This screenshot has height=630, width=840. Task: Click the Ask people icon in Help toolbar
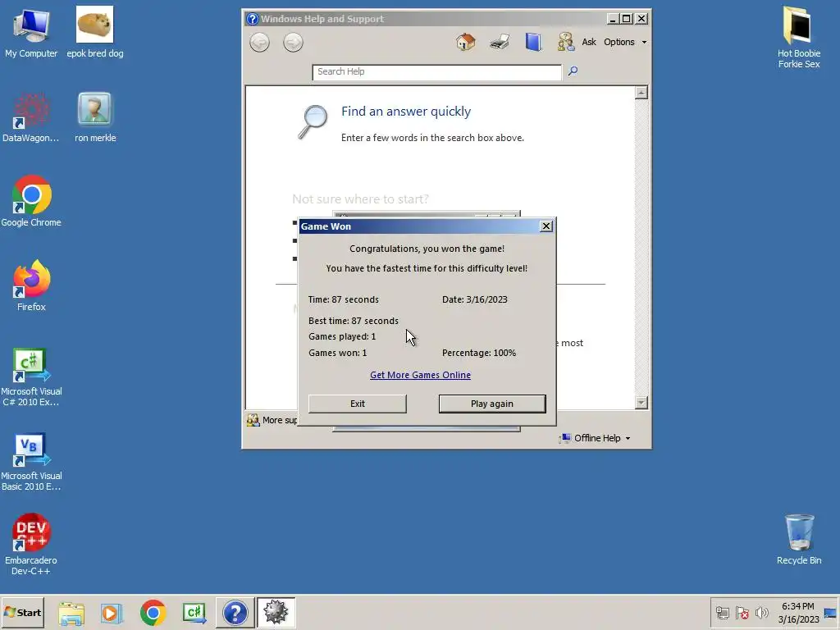[x=566, y=42]
